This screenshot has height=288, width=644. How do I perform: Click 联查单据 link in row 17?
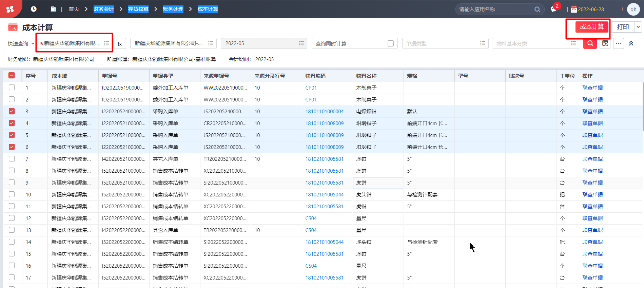point(592,277)
